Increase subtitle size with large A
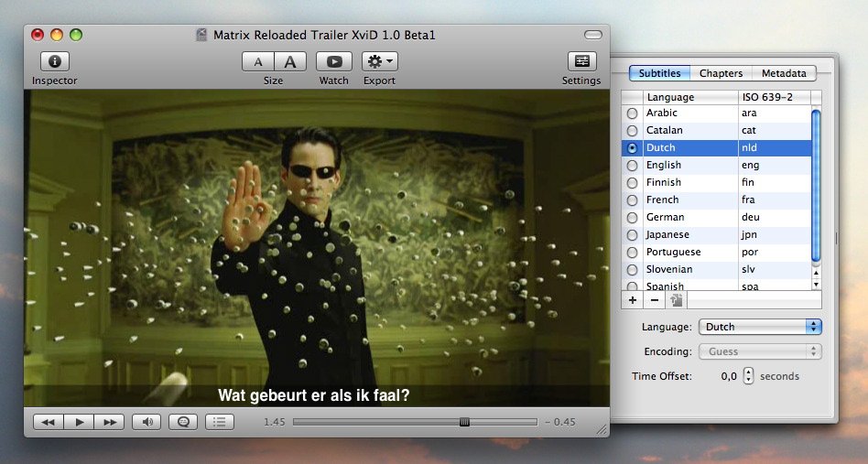The width and height of the screenshot is (868, 464). coord(290,61)
